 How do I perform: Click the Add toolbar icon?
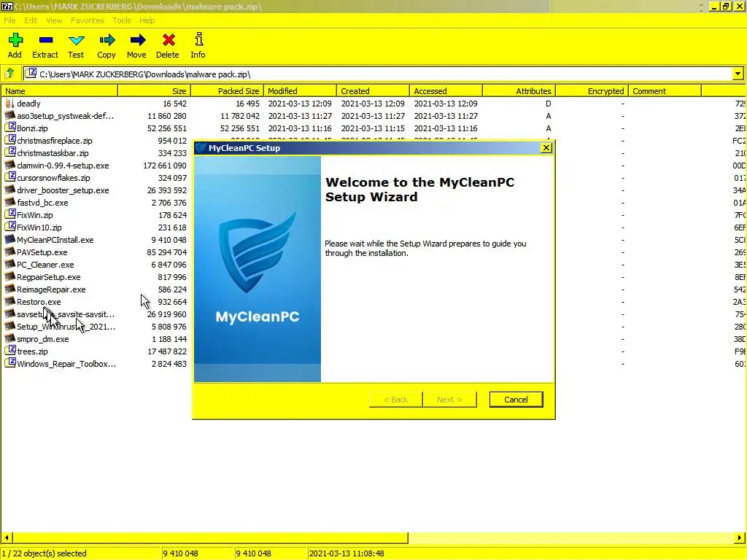[15, 40]
